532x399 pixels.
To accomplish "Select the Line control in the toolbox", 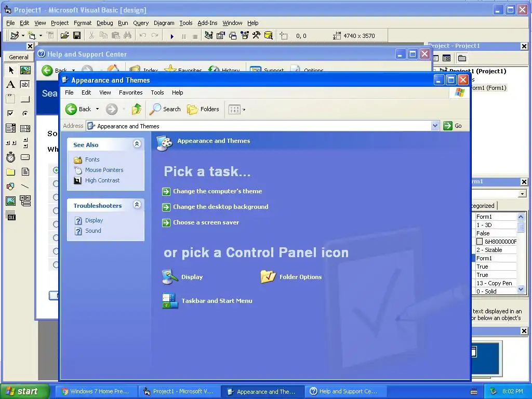I will click(x=25, y=187).
